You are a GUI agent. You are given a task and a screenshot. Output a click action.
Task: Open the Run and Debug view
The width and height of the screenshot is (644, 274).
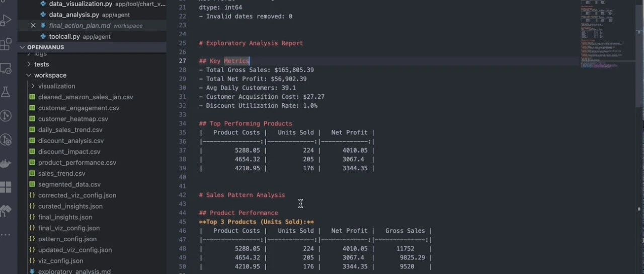coord(6,21)
